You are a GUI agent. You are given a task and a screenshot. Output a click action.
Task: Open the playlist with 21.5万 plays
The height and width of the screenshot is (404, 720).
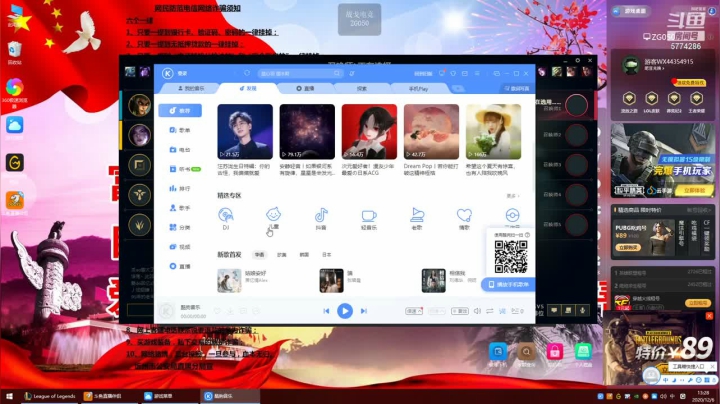click(x=245, y=132)
